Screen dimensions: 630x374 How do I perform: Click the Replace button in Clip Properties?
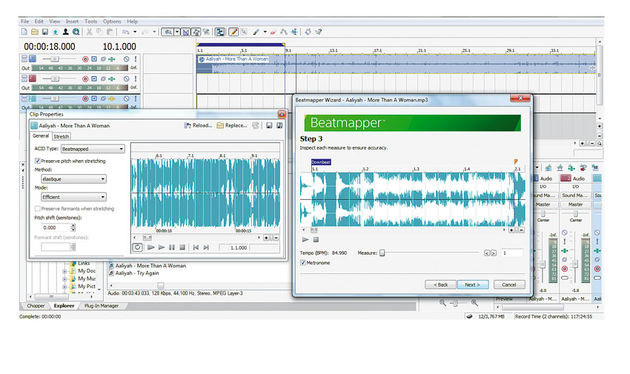click(232, 126)
